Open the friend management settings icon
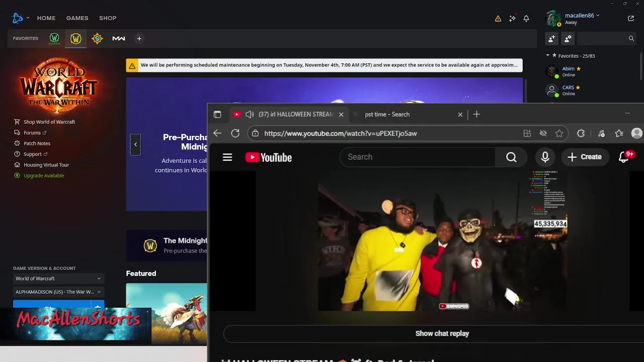The height and width of the screenshot is (362, 644). [x=568, y=38]
